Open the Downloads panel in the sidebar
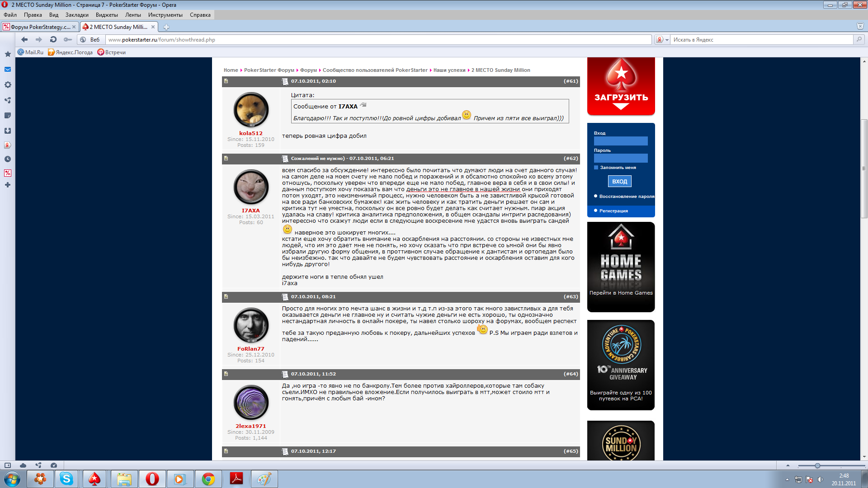 8,131
